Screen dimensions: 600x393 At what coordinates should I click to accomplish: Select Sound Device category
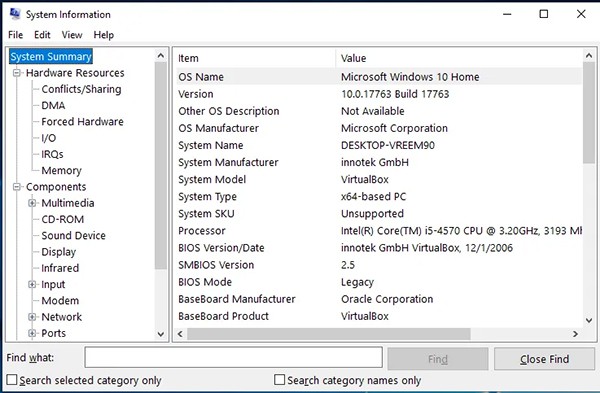[x=73, y=235]
